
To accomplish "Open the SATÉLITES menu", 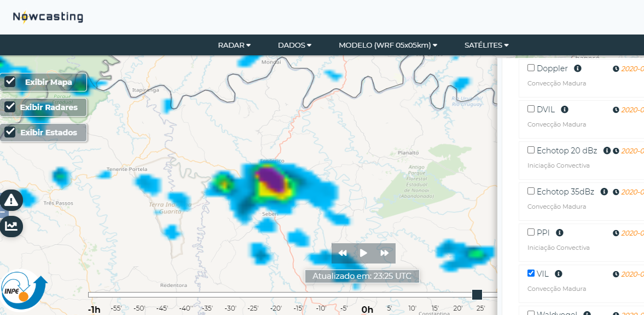I will 486,45.
